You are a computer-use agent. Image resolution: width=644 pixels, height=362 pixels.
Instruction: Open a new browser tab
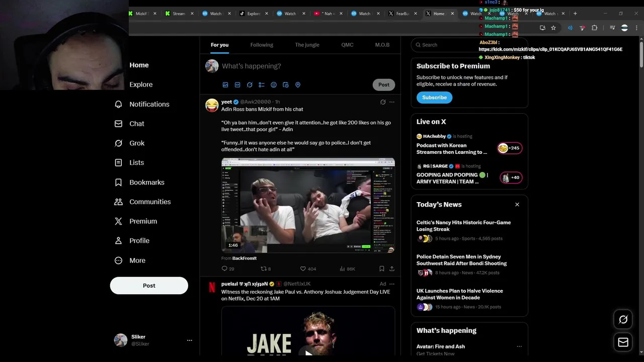coord(576,14)
